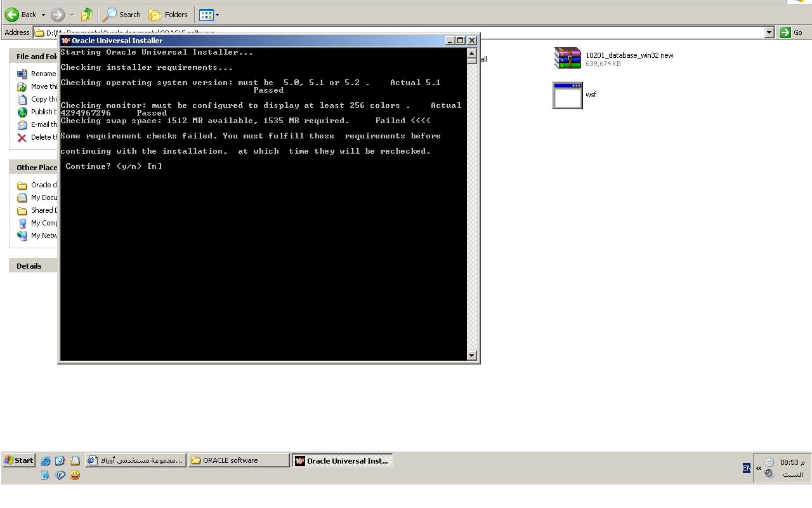This screenshot has height=508, width=812.
Task: Click the yellow smiley quick launch icon
Action: click(x=75, y=475)
